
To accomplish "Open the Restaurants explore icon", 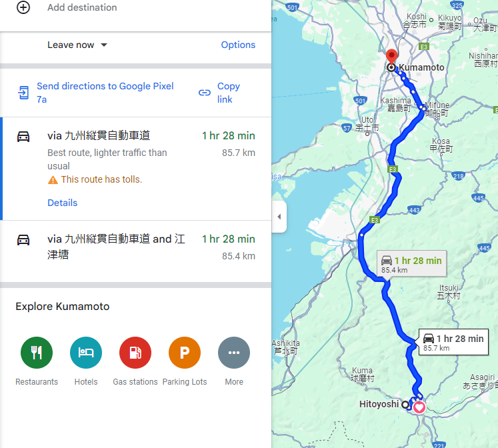I will [x=37, y=353].
